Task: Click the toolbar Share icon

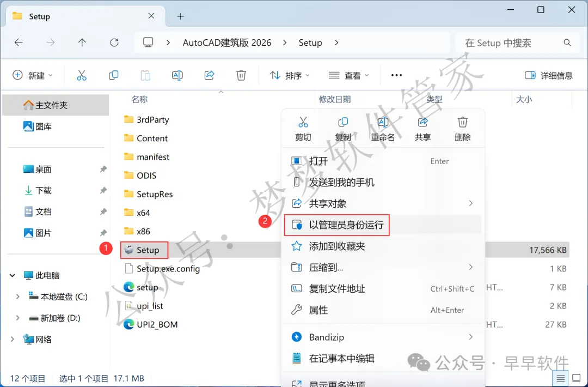Action: pos(209,75)
